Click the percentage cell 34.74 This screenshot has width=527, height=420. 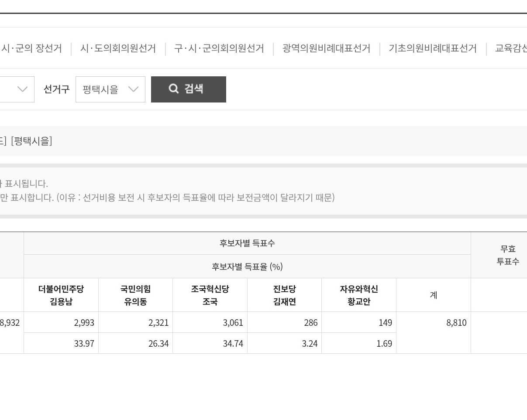click(x=210, y=343)
